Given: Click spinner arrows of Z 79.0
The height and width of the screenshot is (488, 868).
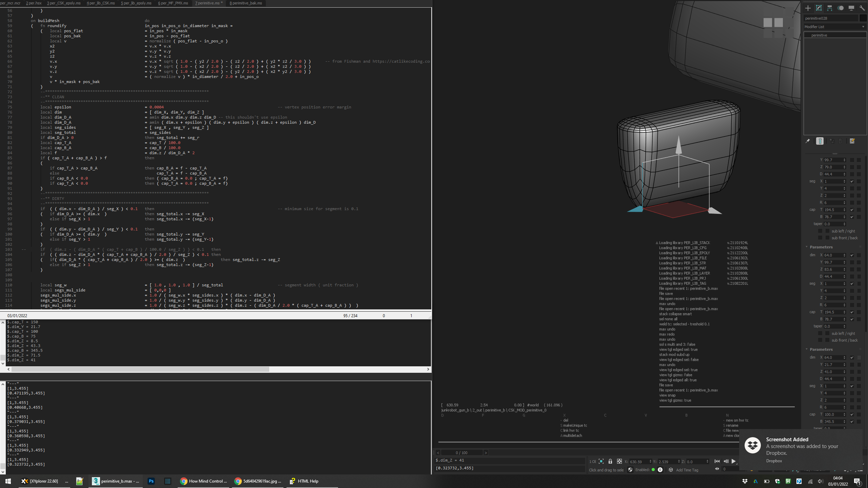Looking at the screenshot, I should pos(844,167).
